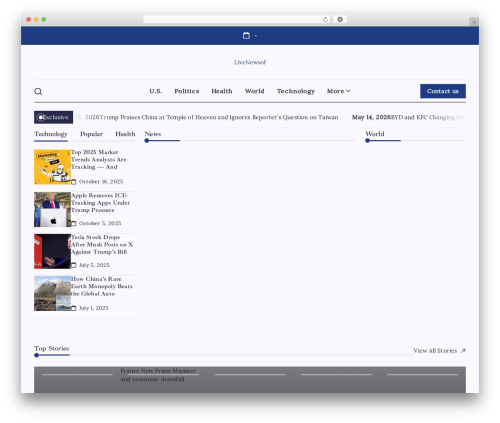The width and height of the screenshot is (500, 423).
Task: Open How China's Rare Earth Monopoly article
Action: pos(102,286)
